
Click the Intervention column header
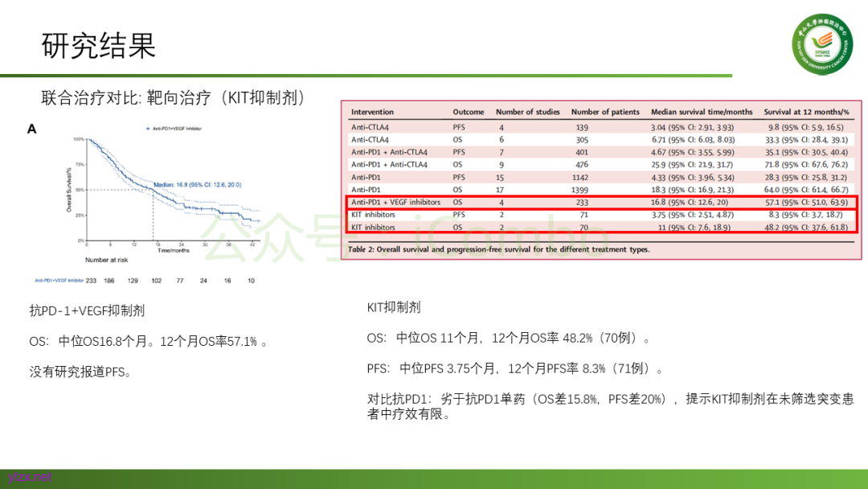pyautogui.click(x=372, y=112)
